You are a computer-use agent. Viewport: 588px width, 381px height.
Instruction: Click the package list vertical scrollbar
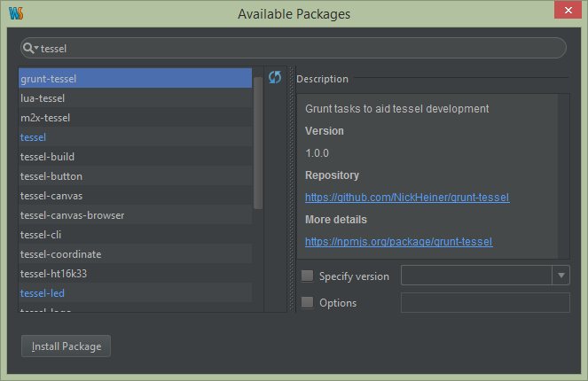pyautogui.click(x=258, y=142)
